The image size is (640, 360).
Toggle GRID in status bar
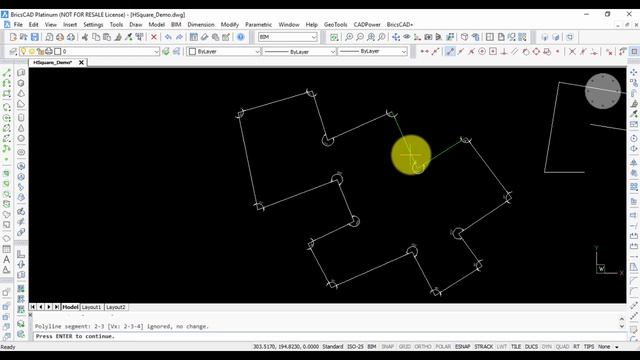[x=404, y=347]
